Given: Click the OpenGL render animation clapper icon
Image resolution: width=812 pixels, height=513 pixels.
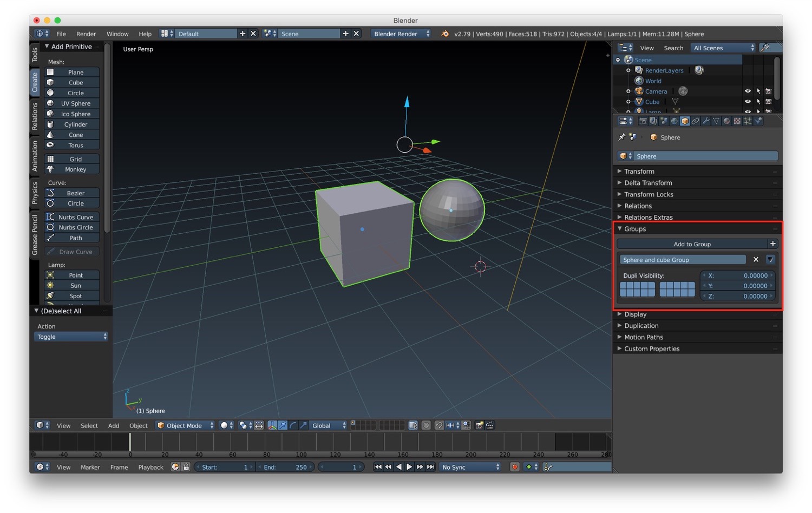Looking at the screenshot, I should click(x=489, y=425).
